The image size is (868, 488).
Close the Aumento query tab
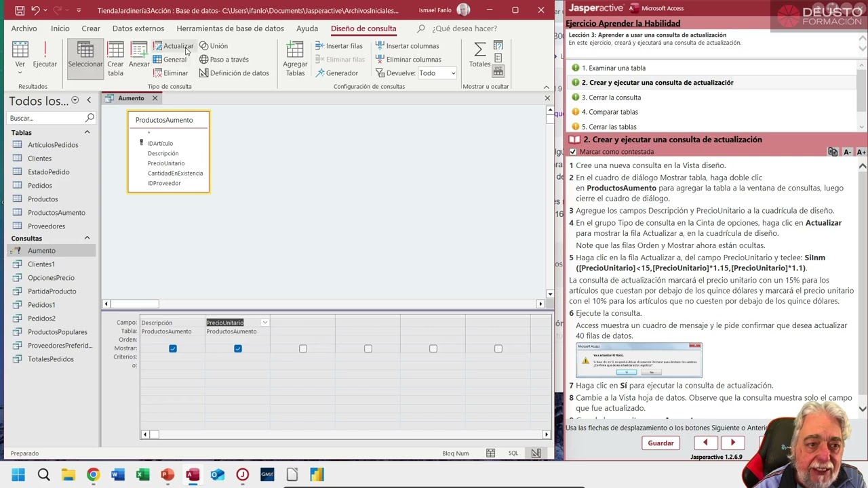[x=155, y=98]
